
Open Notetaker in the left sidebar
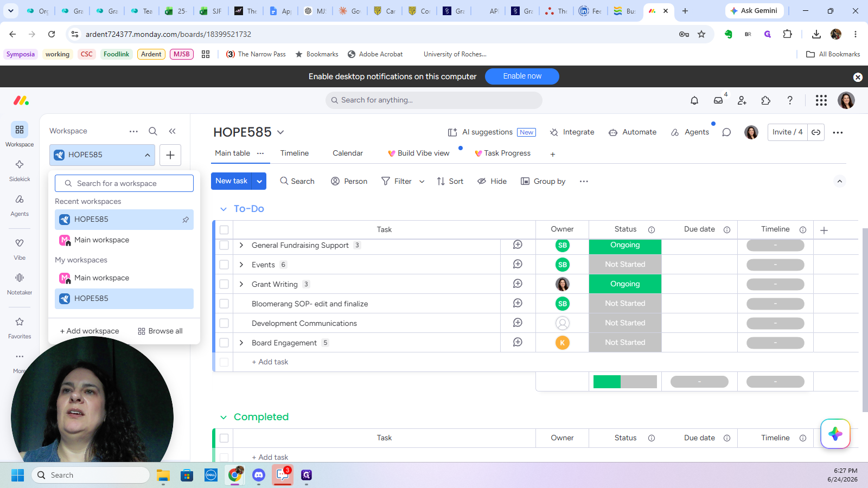[x=20, y=283]
